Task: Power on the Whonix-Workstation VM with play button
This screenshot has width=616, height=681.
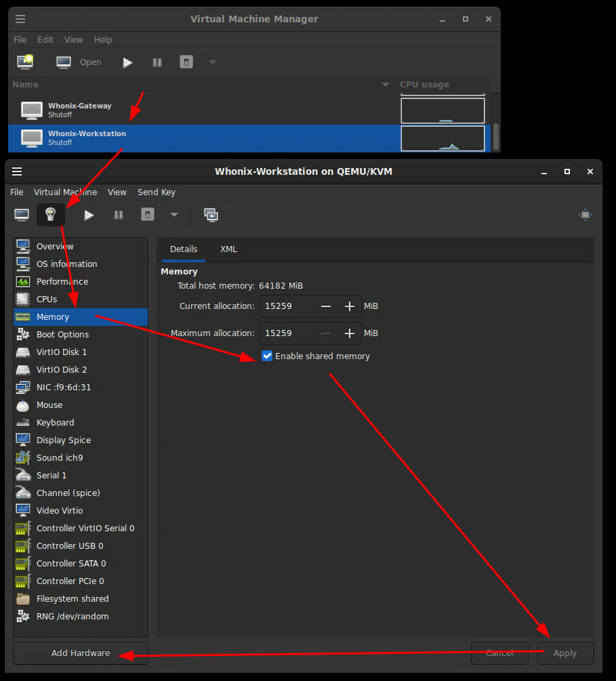Action: pyautogui.click(x=89, y=215)
